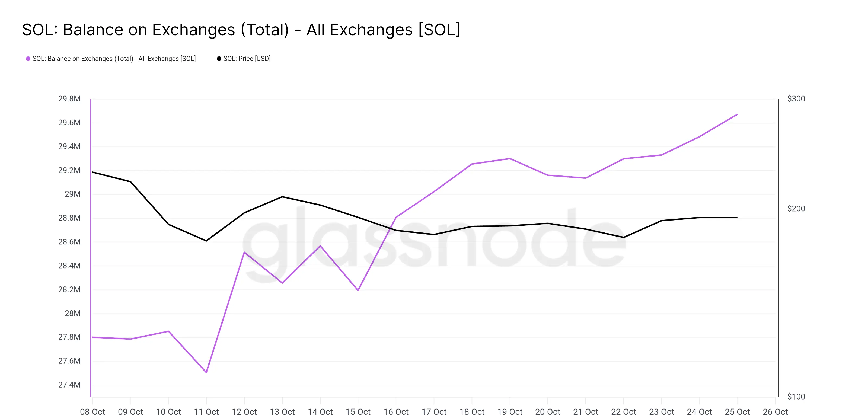The image size is (868, 415).
Task: Toggle the Balance on Exchanges legend label
Action: (114, 59)
